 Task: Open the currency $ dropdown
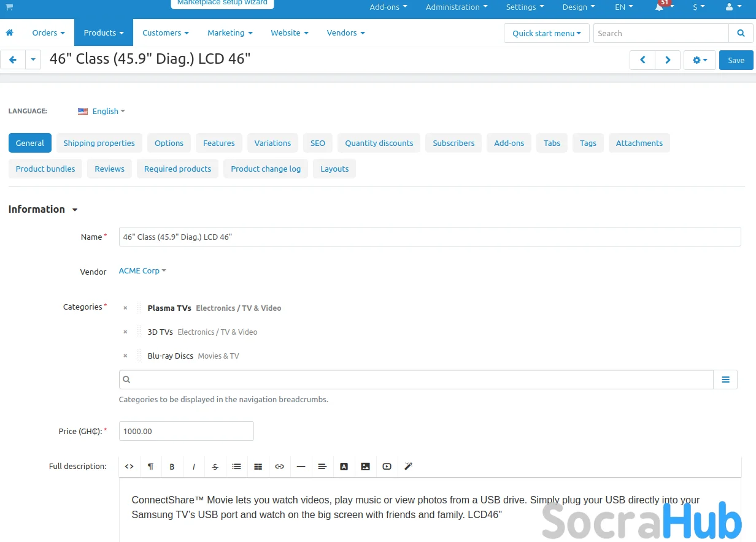tap(699, 7)
